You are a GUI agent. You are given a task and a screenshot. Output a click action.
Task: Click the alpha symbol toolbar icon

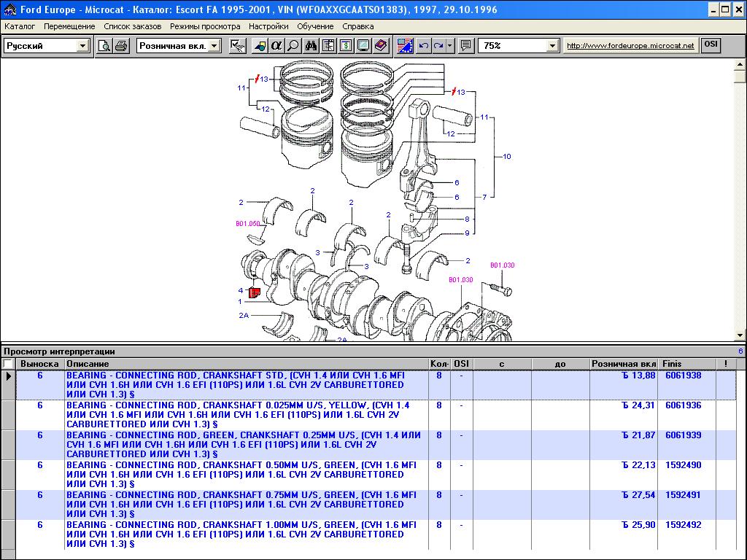tap(276, 46)
